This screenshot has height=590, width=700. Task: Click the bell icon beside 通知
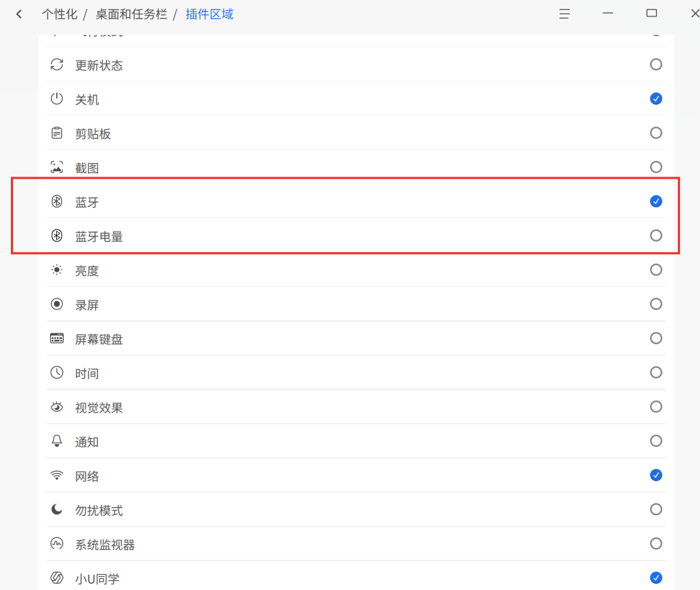(57, 441)
